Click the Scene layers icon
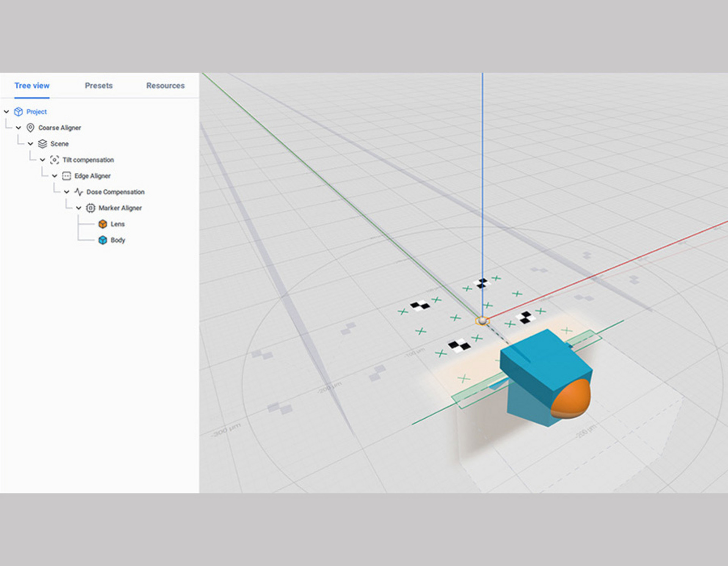This screenshot has width=728, height=566. pos(42,144)
